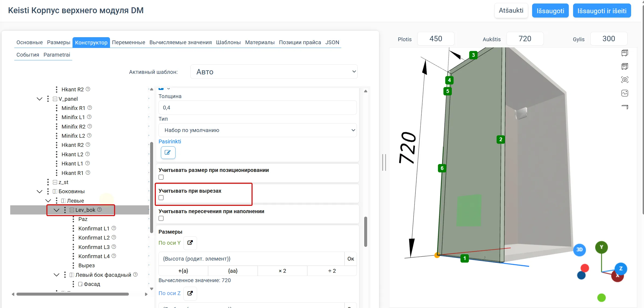Viewport: 644px width, 308px height.
Task: Select green point marker 1 in 3D view
Action: 464,258
